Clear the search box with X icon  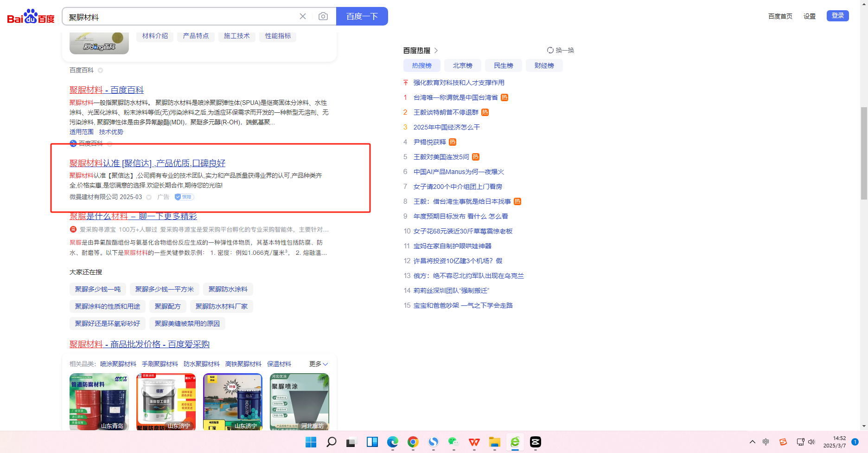303,17
